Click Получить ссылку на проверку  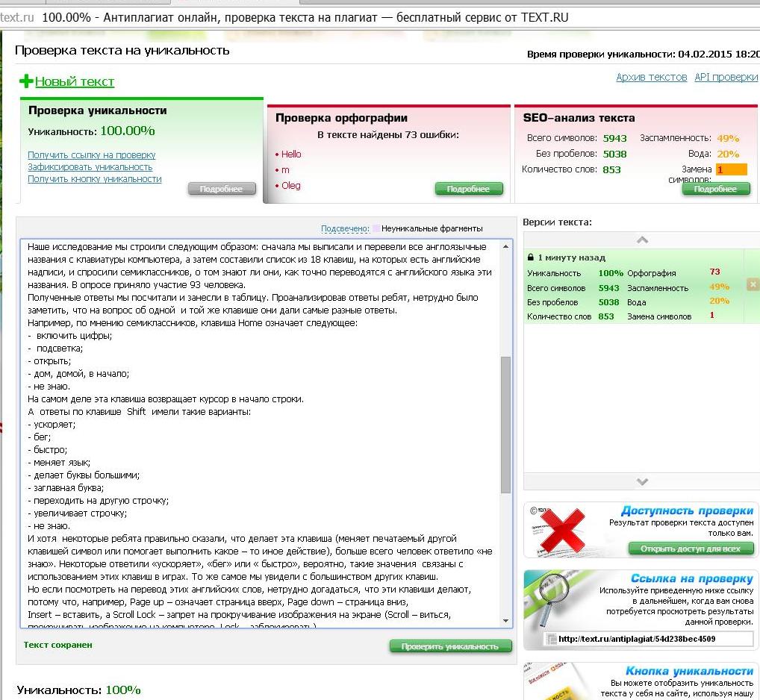[92, 155]
